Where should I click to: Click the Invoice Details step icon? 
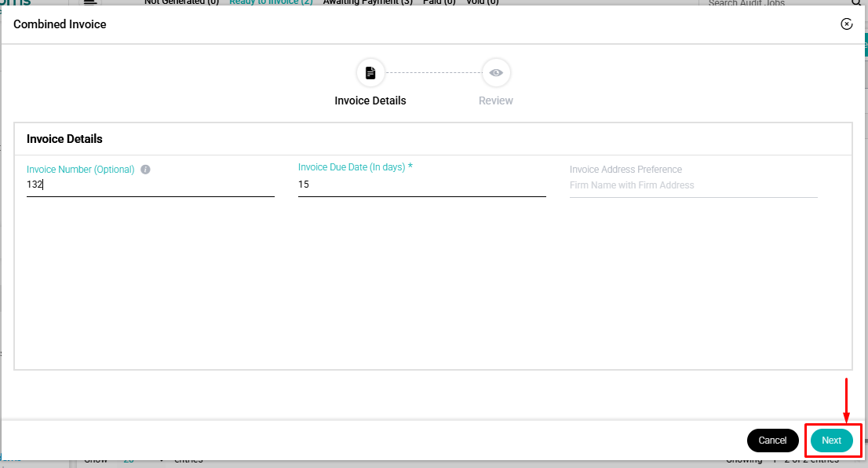(x=370, y=72)
